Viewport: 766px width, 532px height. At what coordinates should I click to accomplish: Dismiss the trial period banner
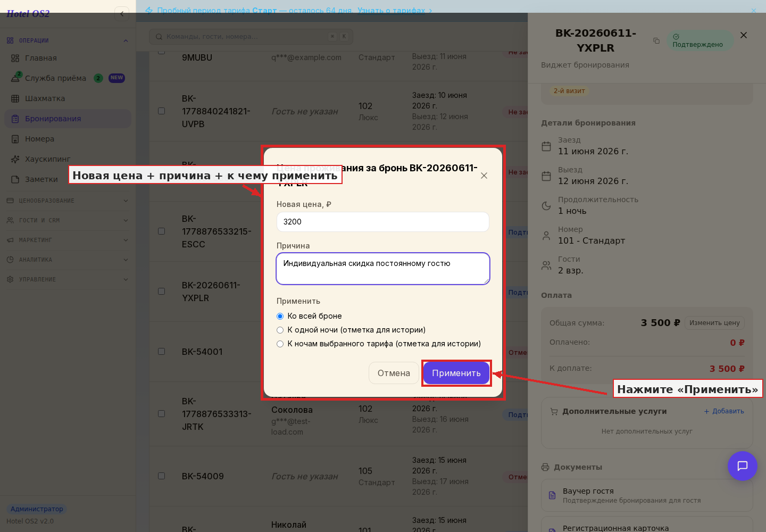pyautogui.click(x=754, y=10)
